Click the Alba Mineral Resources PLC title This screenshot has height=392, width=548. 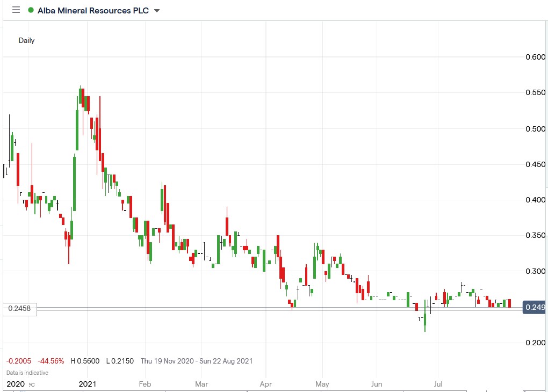point(93,11)
